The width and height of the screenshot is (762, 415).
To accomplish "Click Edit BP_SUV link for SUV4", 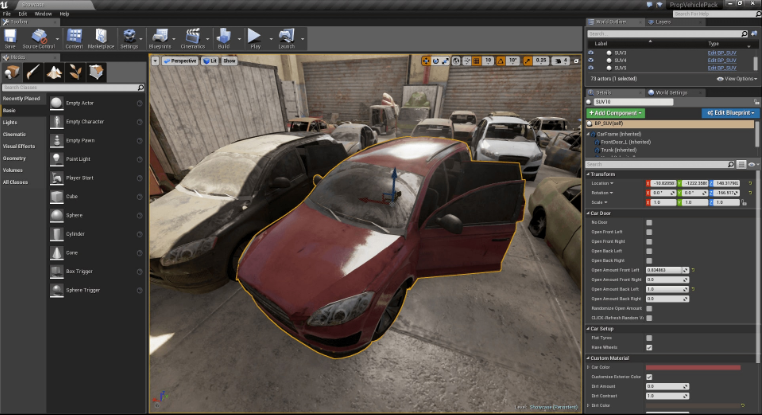I will pos(722,60).
